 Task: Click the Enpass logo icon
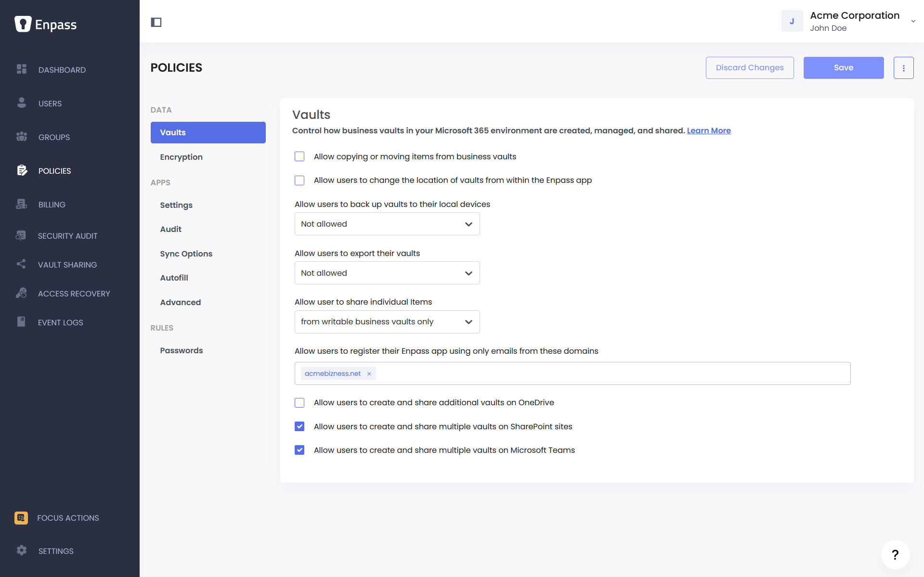pyautogui.click(x=23, y=24)
